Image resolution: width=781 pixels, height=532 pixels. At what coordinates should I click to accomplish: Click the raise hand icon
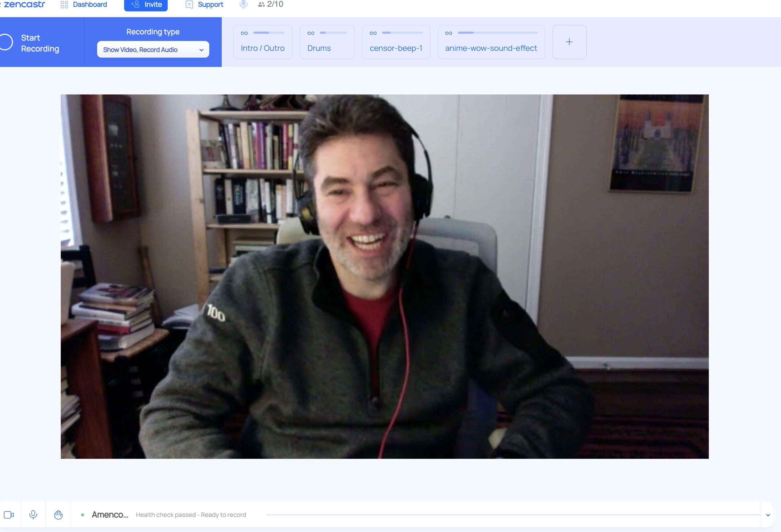click(58, 515)
